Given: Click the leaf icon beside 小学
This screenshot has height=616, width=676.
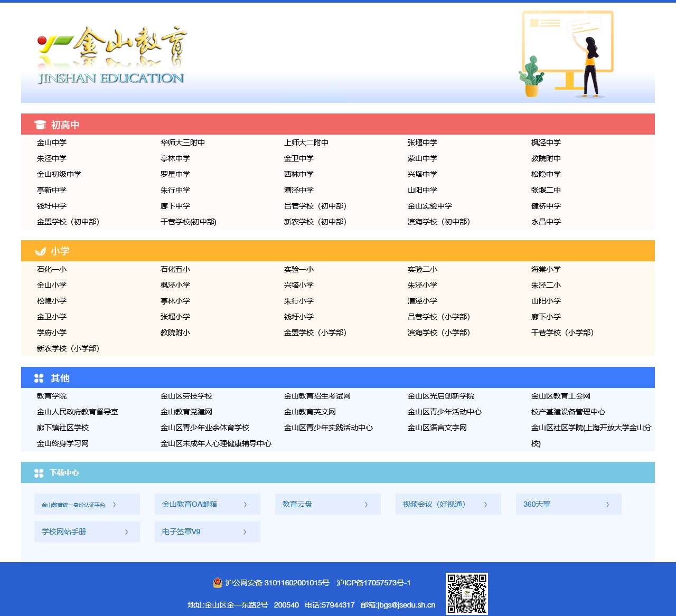Looking at the screenshot, I should 40,251.
